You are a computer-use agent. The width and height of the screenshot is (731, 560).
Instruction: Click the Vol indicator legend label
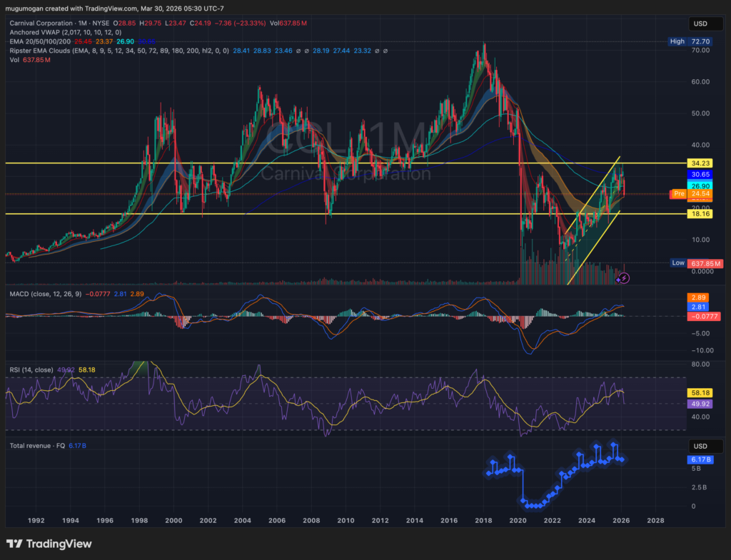(x=16, y=60)
